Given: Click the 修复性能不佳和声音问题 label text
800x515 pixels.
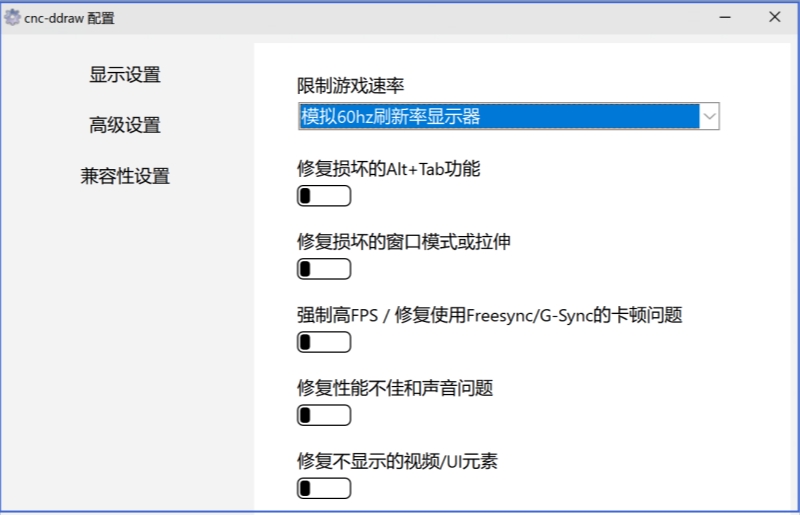Looking at the screenshot, I should point(395,388).
